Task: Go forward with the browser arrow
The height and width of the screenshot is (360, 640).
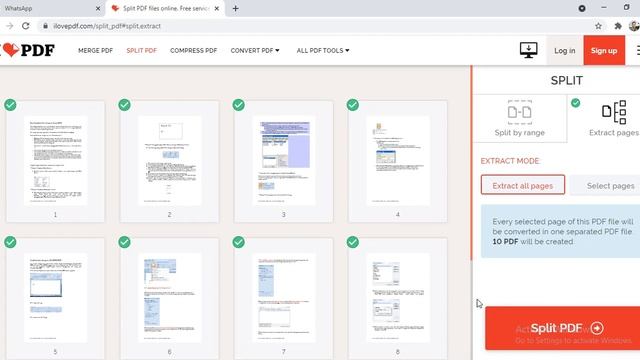Action: [10, 26]
